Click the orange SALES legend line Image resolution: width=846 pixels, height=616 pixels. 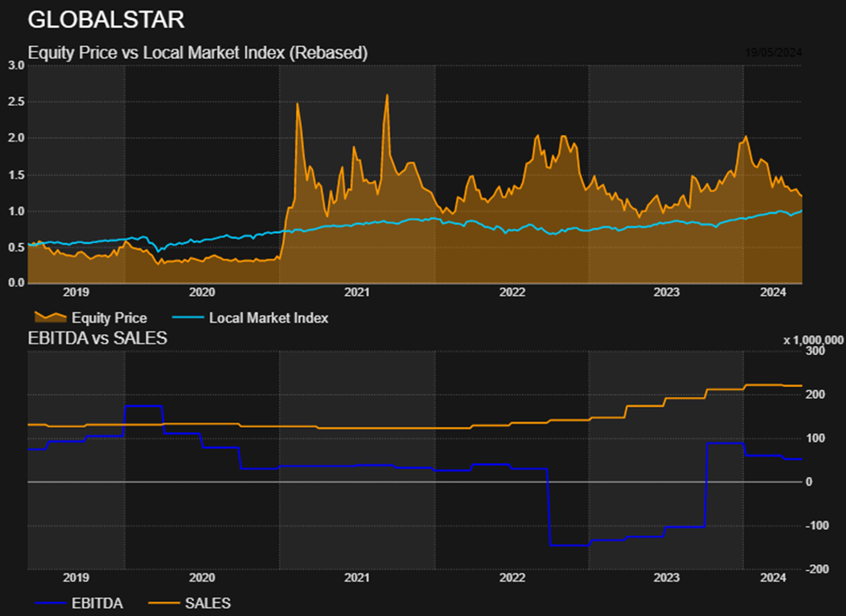click(x=163, y=603)
